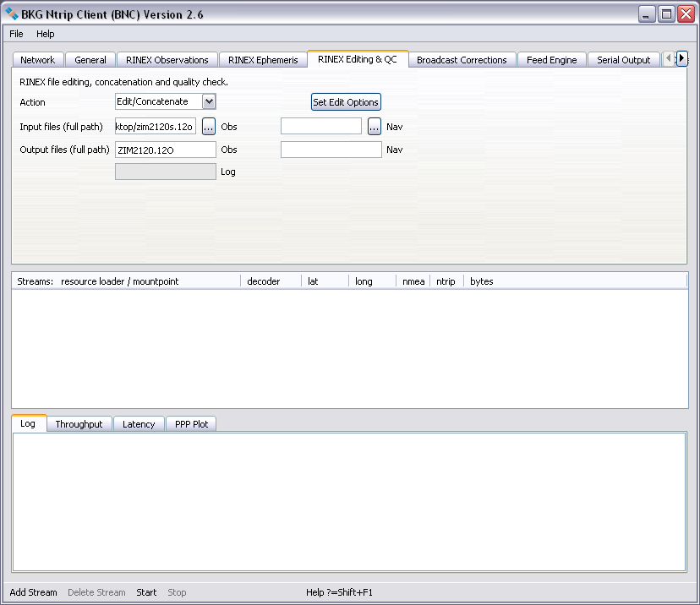Screen dimensions: 700x605
Task: Open the Action dropdown list
Action: 209,101
